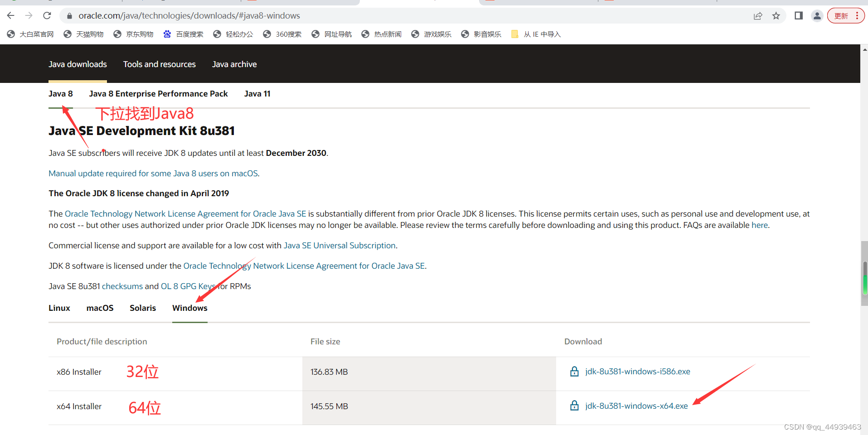
Task: Click the 'x64 Installer' row label
Action: 79,406
